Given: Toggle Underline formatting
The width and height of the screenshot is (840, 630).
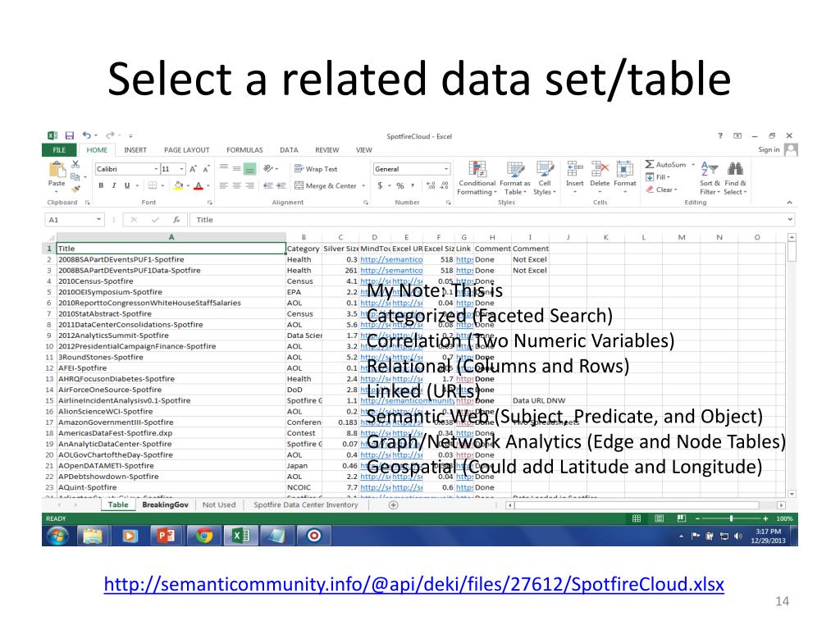Looking at the screenshot, I should [127, 185].
